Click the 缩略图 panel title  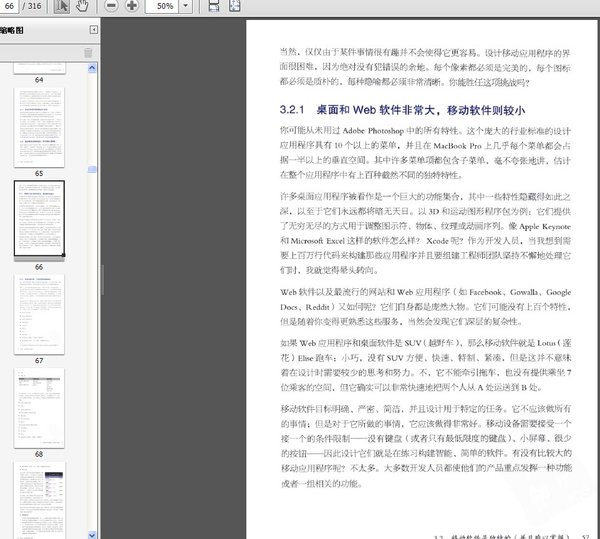pyautogui.click(x=13, y=31)
